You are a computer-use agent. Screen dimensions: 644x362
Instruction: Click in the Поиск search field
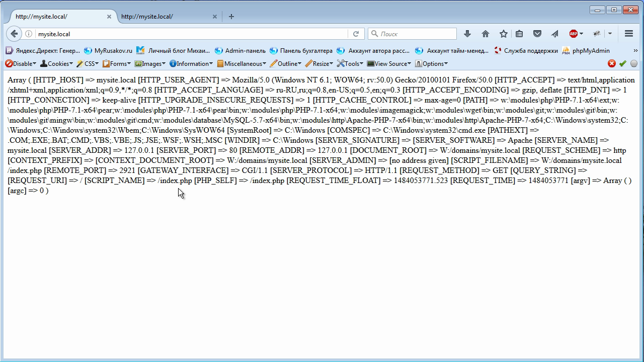coord(415,34)
